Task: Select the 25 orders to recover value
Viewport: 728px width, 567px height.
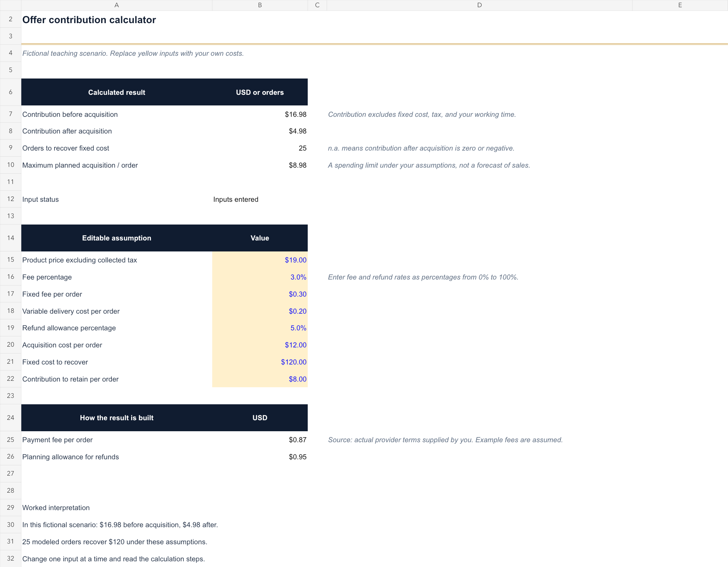Action: pos(260,148)
